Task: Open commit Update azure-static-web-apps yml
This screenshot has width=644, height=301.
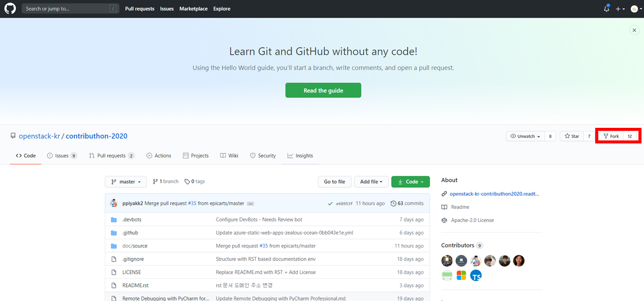Action: point(284,233)
